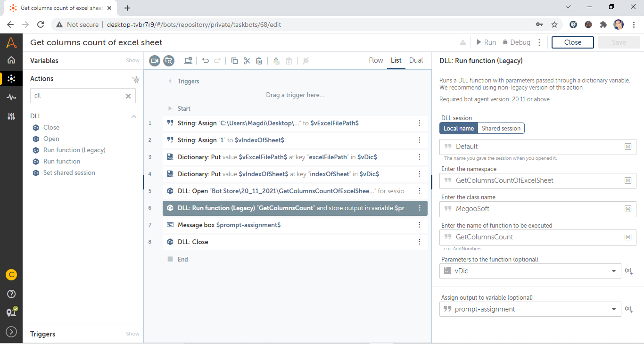Collapse the DLL actions group
Viewport: 644px width, 344px height.
tap(134, 116)
